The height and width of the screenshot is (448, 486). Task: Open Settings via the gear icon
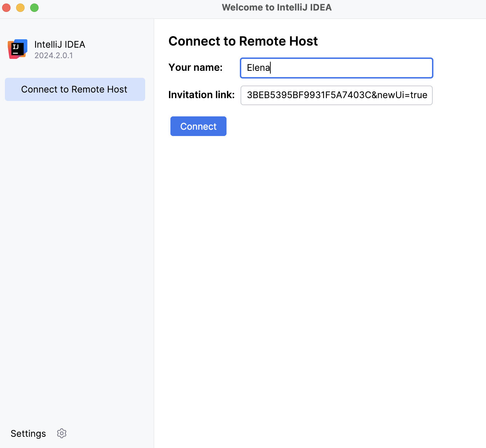click(61, 433)
